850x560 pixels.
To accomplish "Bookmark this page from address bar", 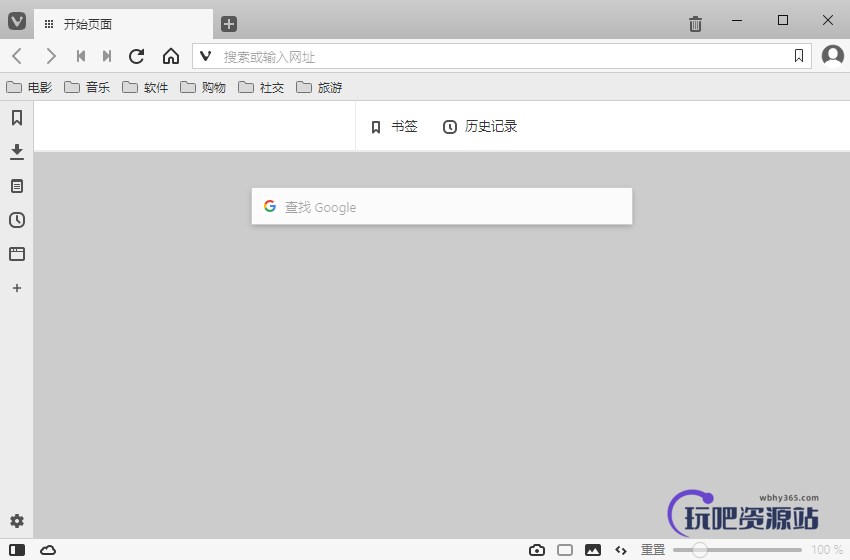I will click(799, 56).
